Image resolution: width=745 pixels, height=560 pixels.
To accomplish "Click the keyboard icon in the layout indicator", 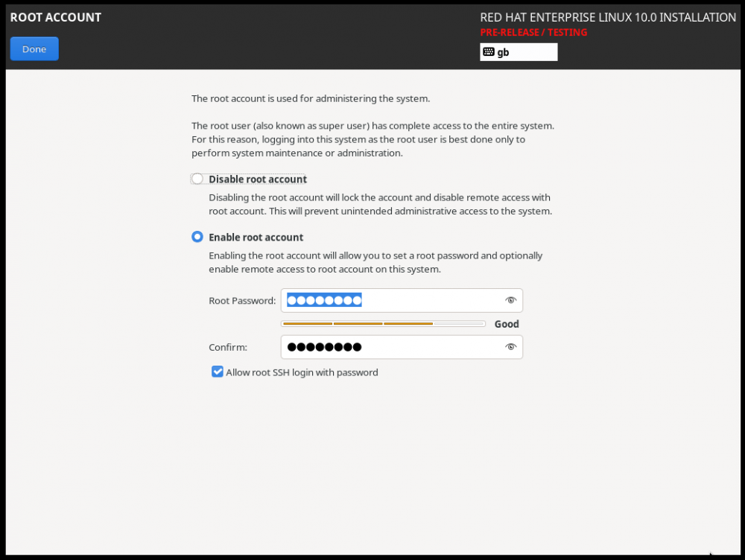I will coord(489,51).
